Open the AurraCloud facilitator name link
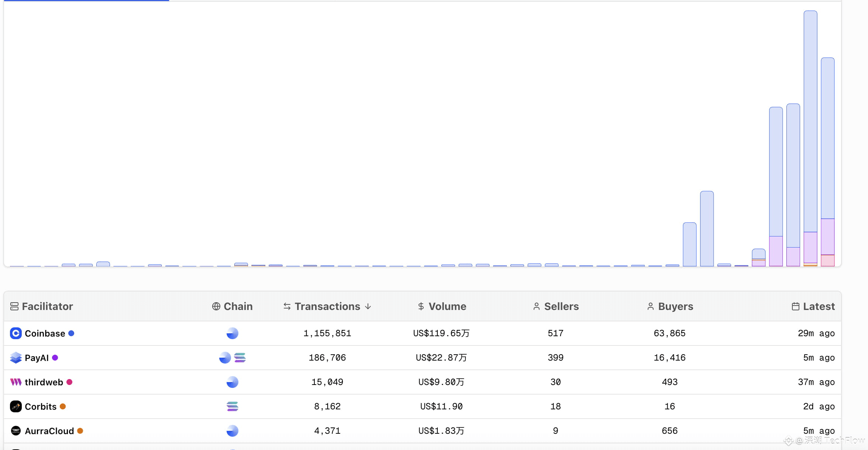 coord(49,431)
